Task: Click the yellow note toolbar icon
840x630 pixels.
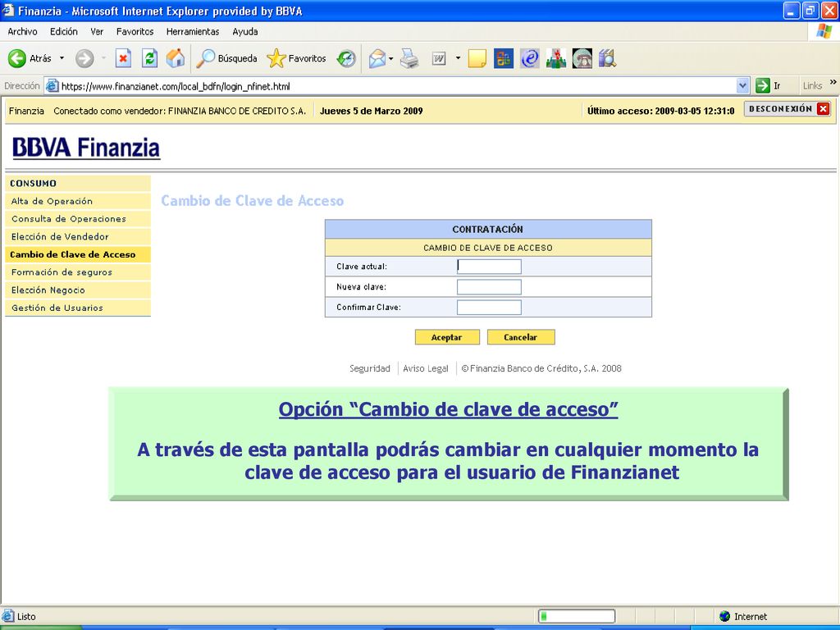Action: click(477, 58)
